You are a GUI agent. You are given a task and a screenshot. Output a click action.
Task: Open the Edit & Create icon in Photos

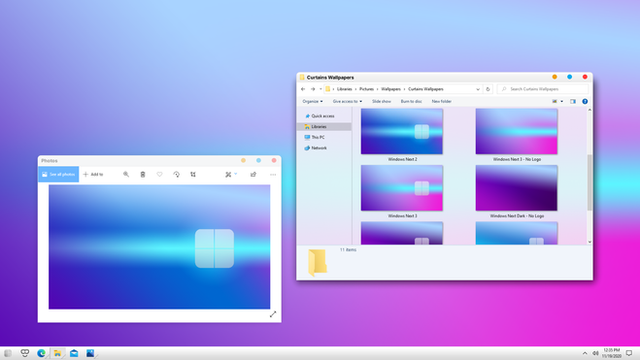click(228, 174)
